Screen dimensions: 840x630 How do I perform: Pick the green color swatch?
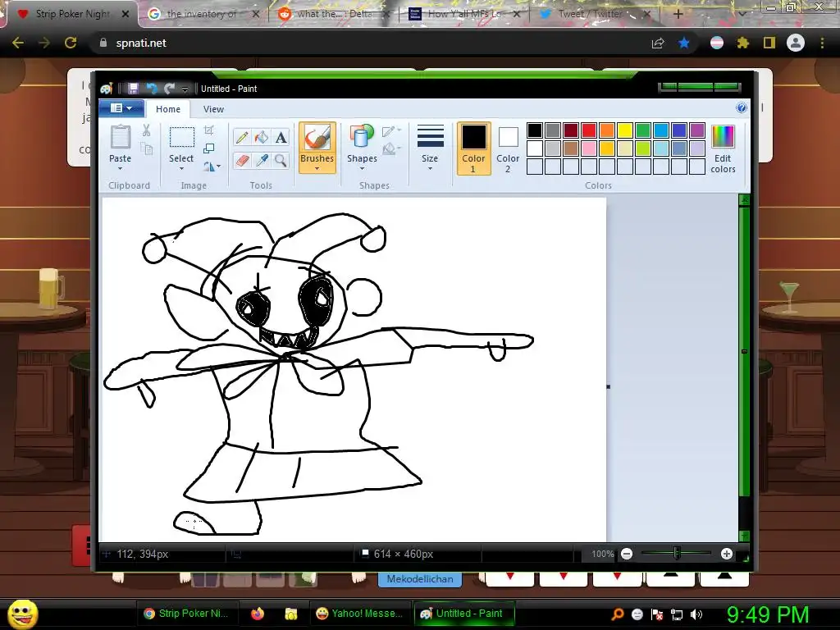pos(643,130)
